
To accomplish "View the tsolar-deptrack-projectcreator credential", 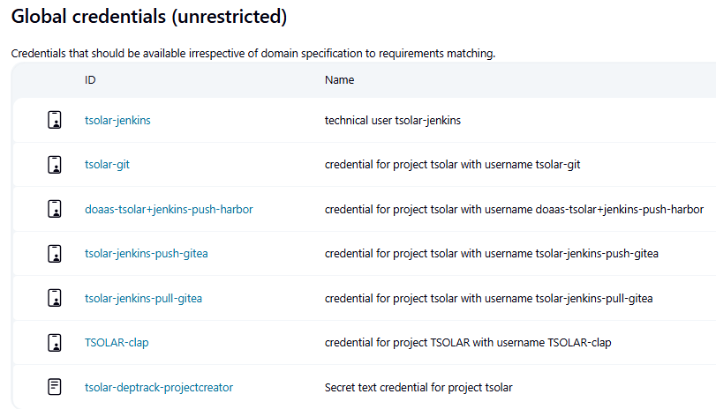I will click(x=159, y=386).
